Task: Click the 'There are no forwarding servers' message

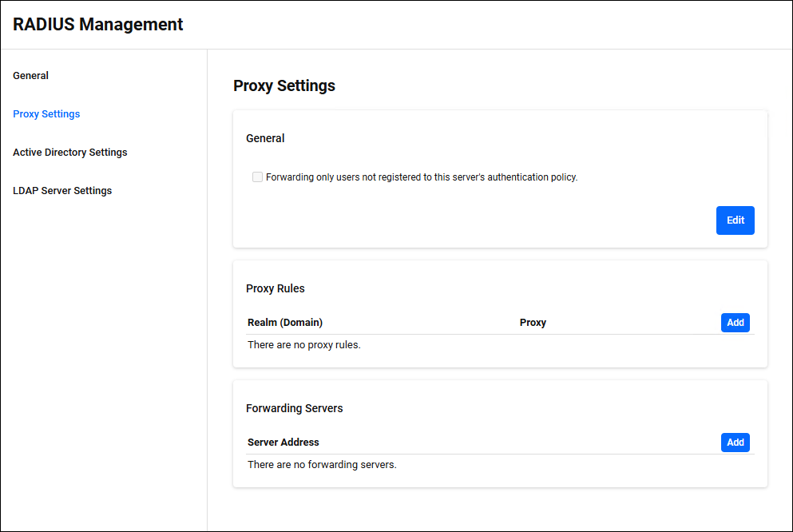Action: 322,465
